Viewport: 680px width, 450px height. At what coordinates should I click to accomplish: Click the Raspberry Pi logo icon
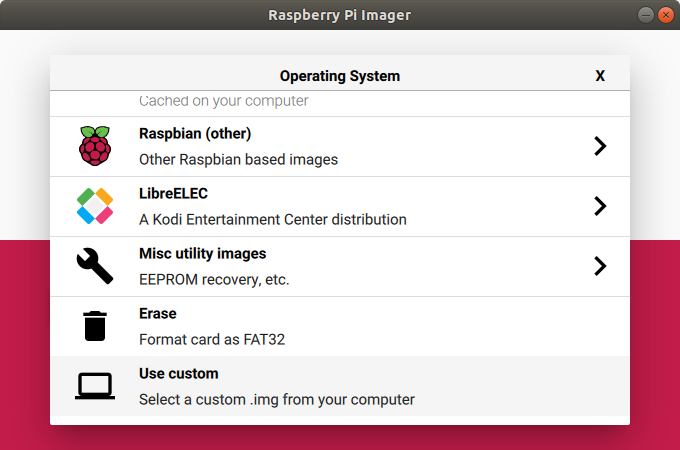pos(95,146)
